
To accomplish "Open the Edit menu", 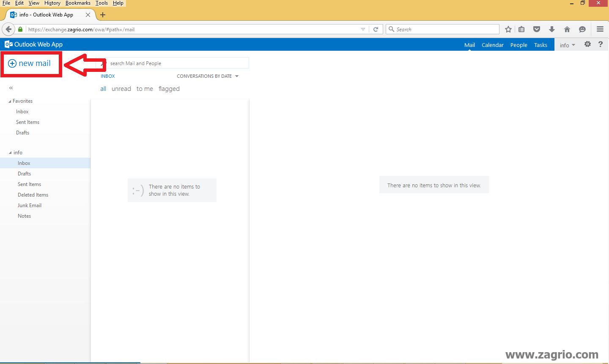I will tap(19, 3).
